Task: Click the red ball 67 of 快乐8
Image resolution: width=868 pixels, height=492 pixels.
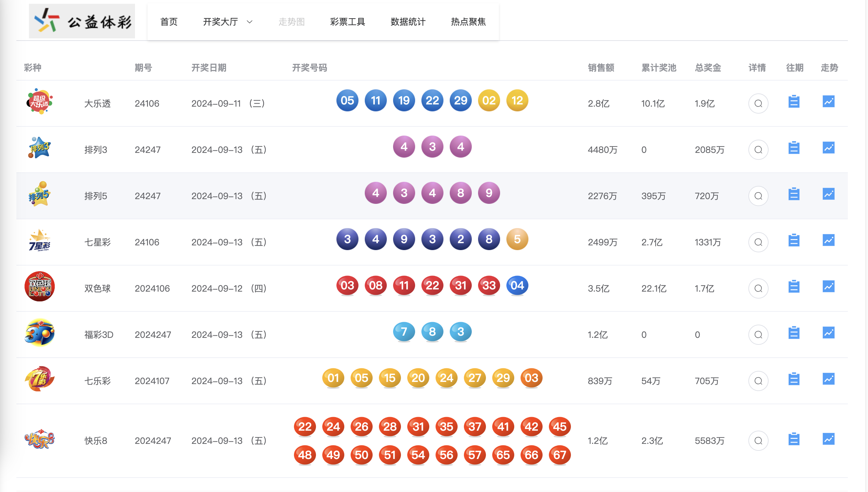Action: (560, 455)
